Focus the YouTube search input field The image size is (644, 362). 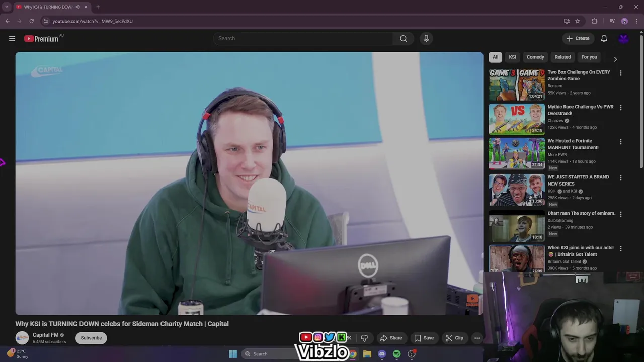303,39
